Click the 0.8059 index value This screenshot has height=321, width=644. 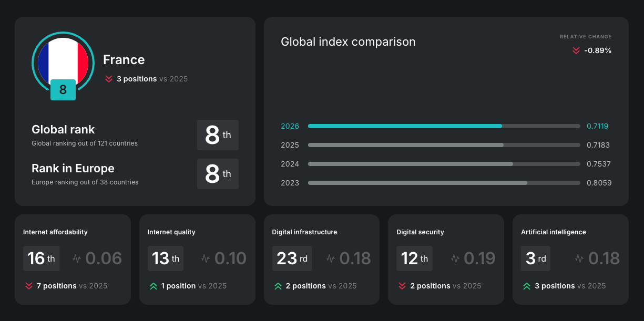coord(599,183)
